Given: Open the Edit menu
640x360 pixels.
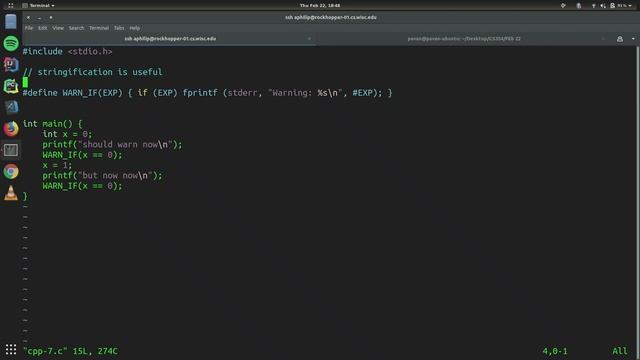Looking at the screenshot, I should point(42,28).
